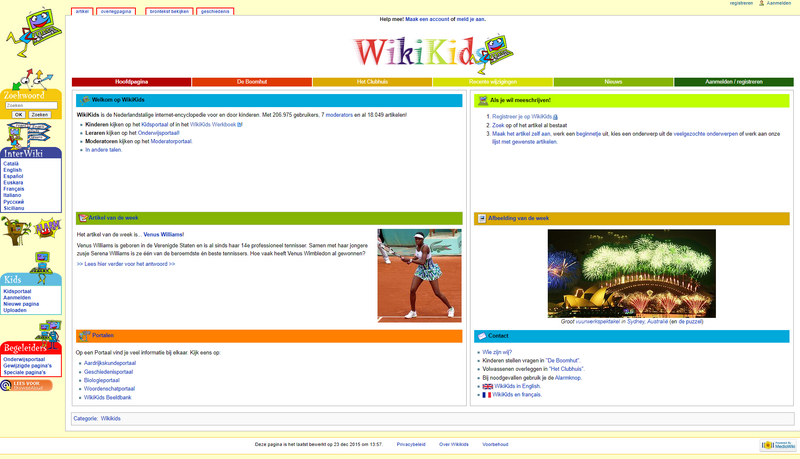Select Nieuws in the navigation bar

(x=613, y=82)
